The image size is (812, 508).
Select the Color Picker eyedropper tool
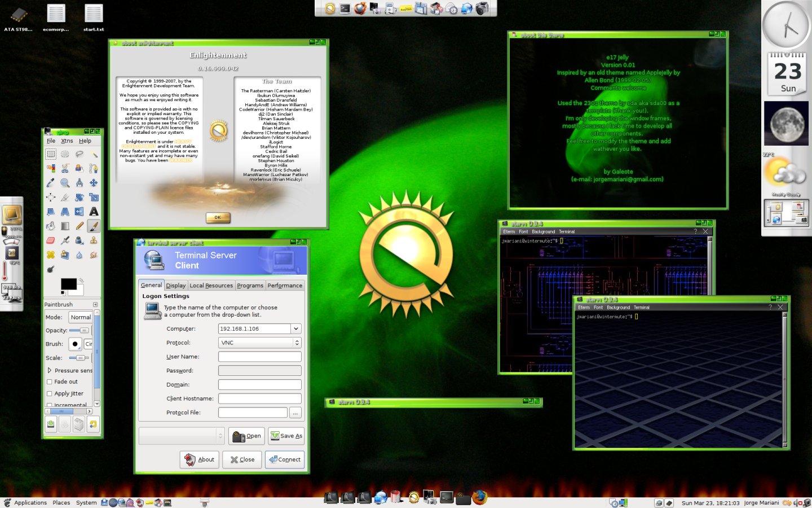51,183
